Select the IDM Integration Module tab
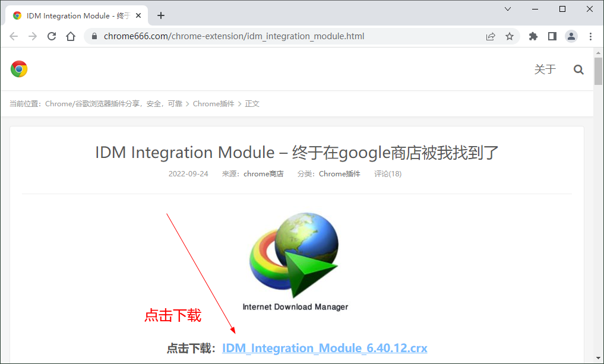 pyautogui.click(x=77, y=16)
